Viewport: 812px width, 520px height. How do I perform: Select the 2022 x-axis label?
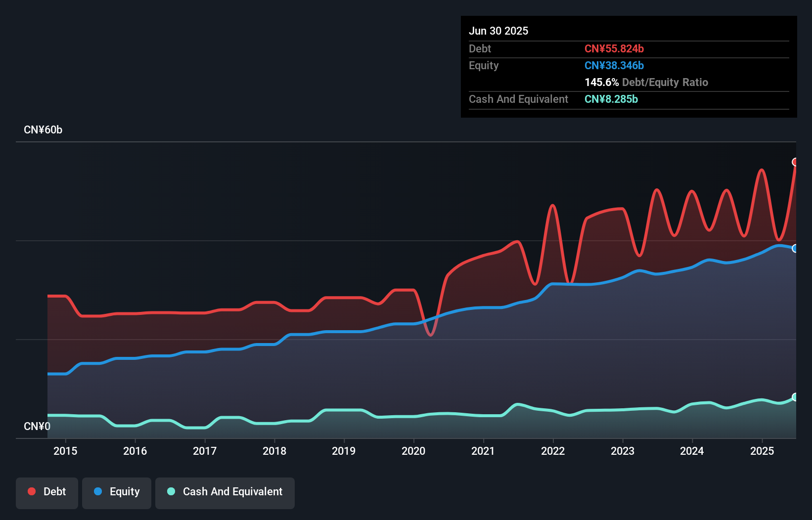(553, 451)
